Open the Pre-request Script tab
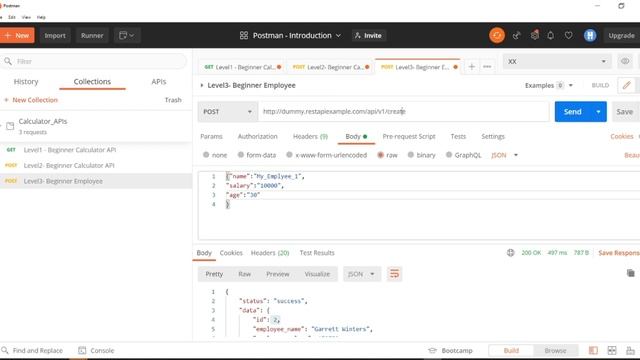This screenshot has width=640, height=360. 409,136
